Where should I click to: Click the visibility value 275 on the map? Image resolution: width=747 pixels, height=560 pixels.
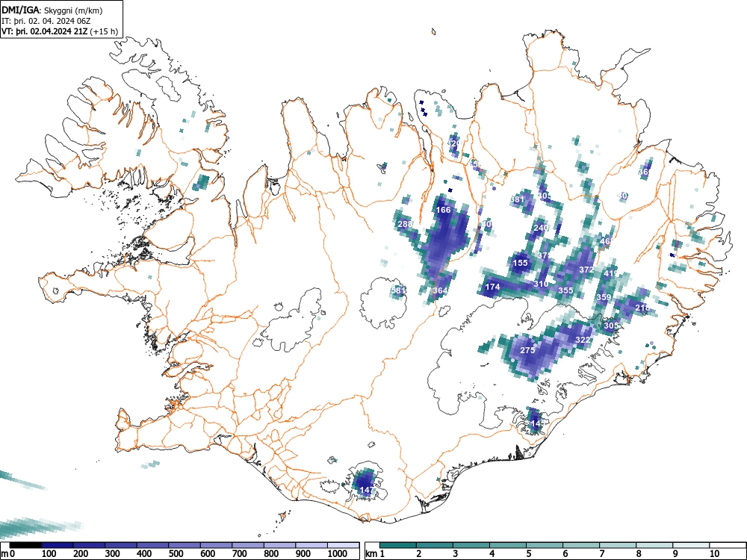(x=527, y=350)
